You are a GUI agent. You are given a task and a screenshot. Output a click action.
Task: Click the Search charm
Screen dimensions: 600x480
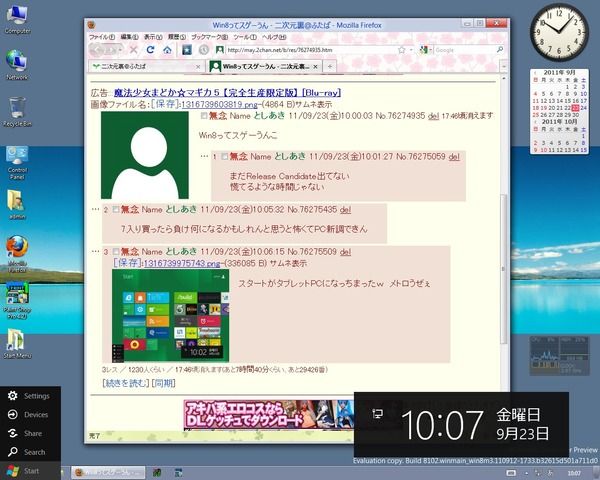30,452
